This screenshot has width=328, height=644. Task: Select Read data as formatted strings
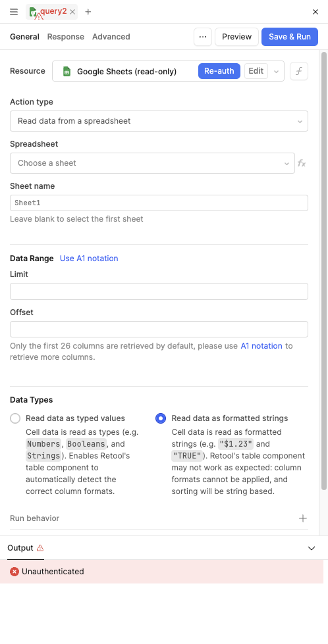click(x=161, y=418)
